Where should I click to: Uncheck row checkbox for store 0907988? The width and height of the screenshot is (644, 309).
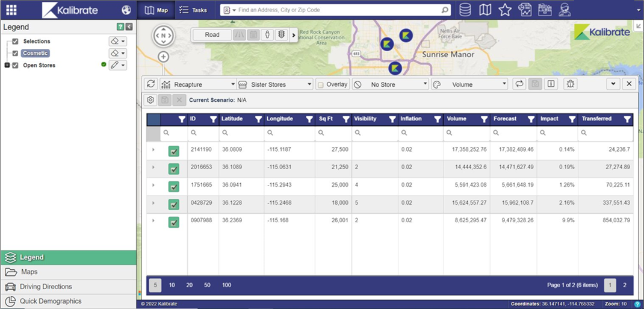pyautogui.click(x=174, y=222)
